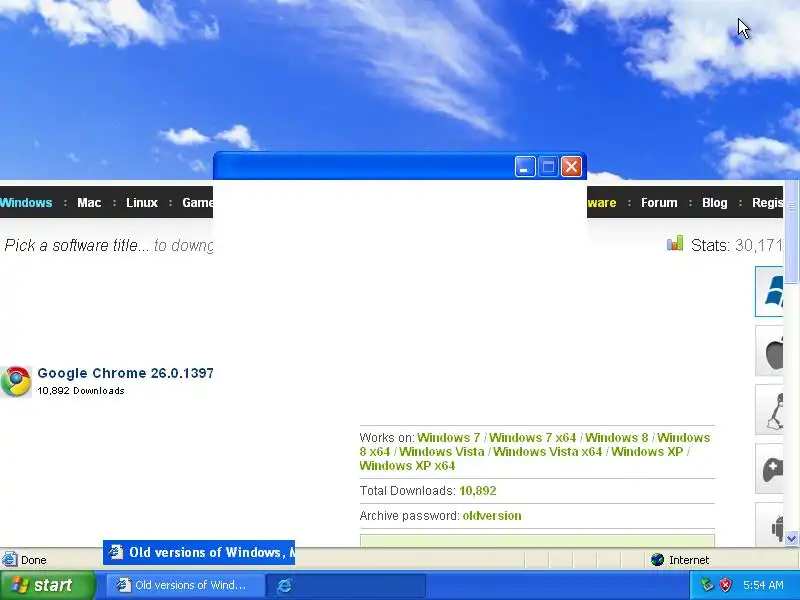Screen dimensions: 800x600
Task: Click the 5:54 AM system clock
Action: coord(763,585)
